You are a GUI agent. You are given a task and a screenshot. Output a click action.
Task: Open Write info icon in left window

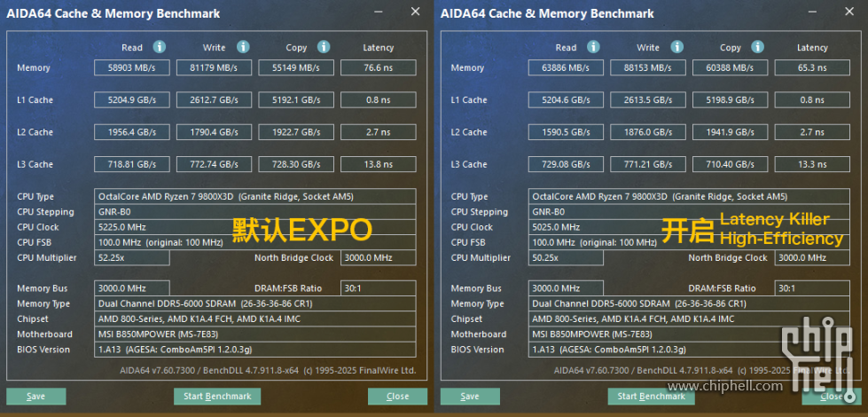(243, 47)
